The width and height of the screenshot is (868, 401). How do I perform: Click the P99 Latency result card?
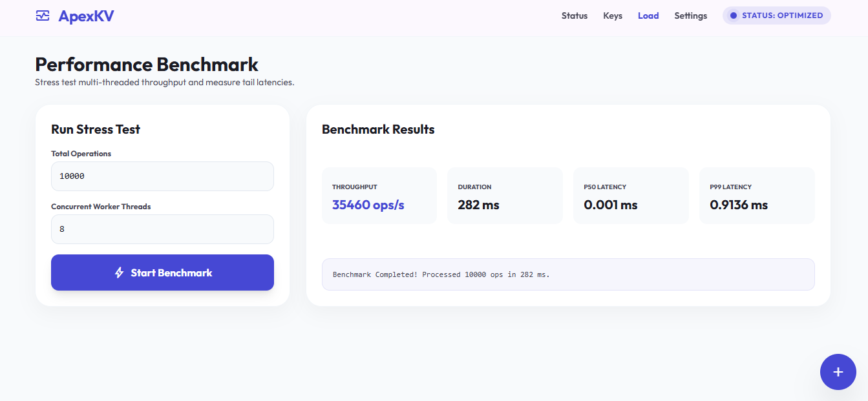point(757,196)
